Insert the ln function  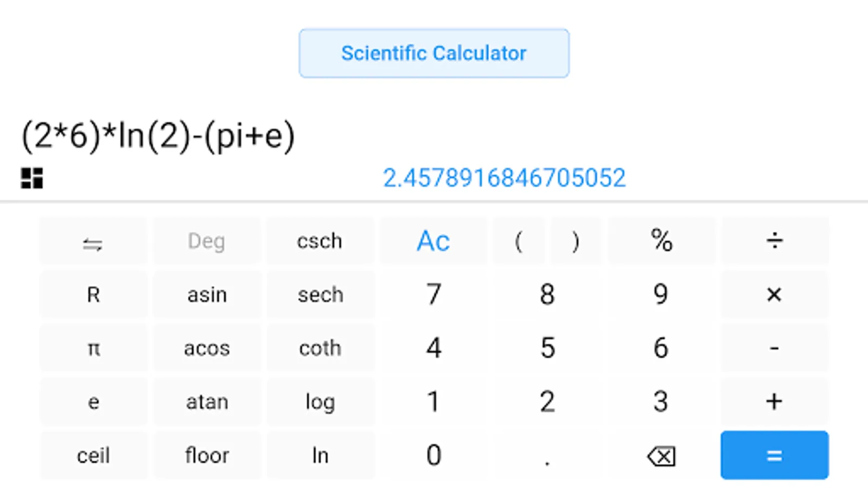(320, 455)
